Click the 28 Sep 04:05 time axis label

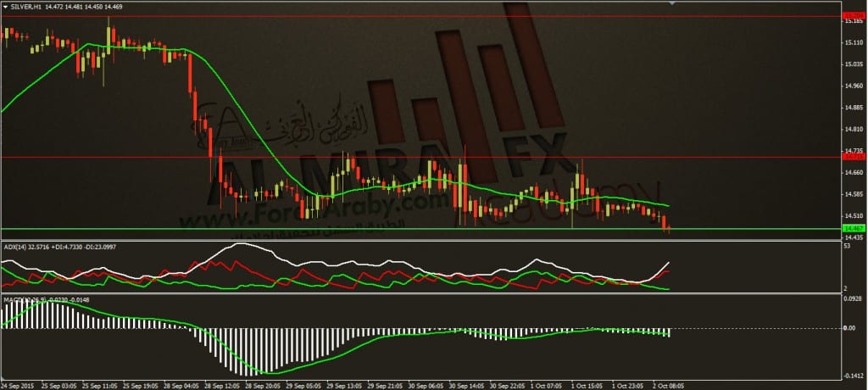[180, 384]
